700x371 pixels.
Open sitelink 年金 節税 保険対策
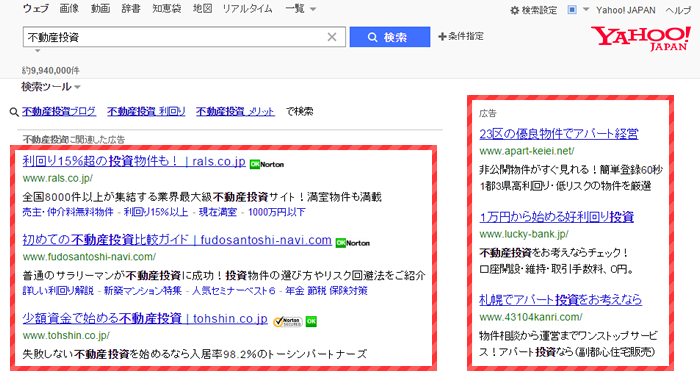(x=326, y=291)
